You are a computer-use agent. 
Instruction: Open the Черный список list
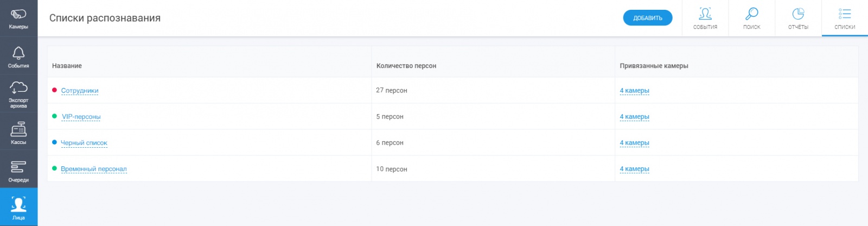(x=84, y=143)
